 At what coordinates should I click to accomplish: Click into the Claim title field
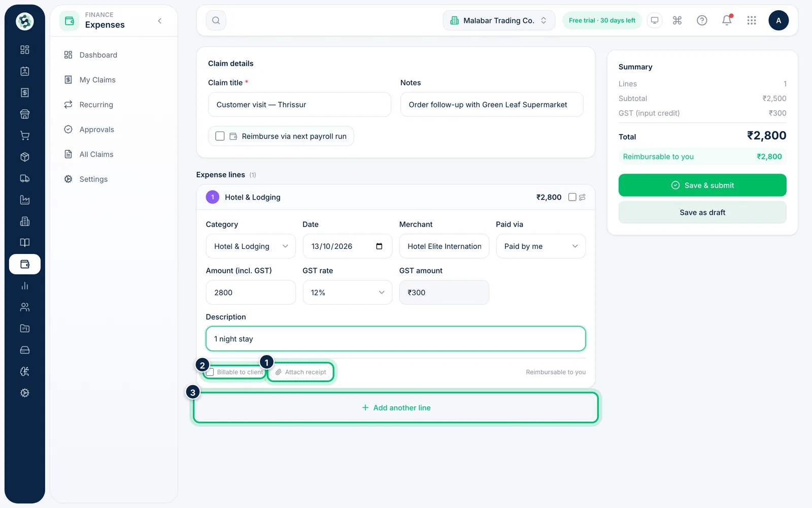point(299,105)
